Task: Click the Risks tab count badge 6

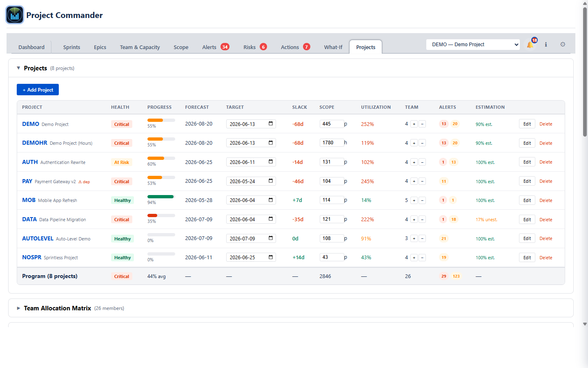Action: [x=263, y=47]
